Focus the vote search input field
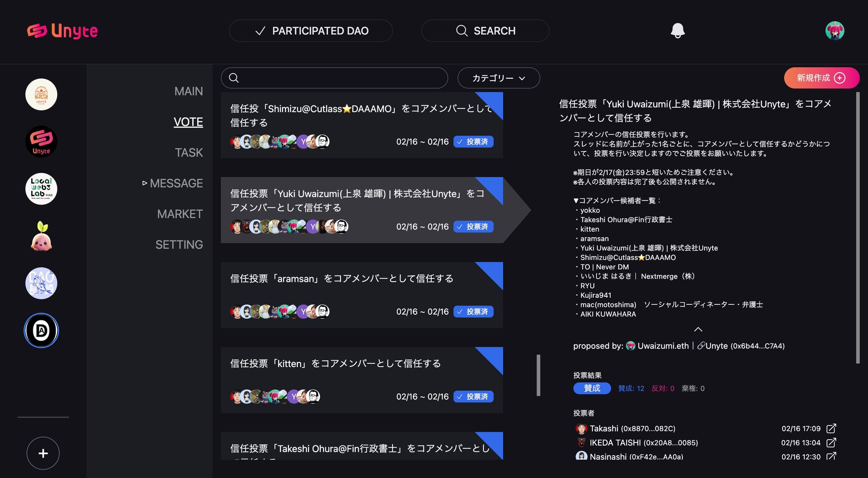 pyautogui.click(x=334, y=78)
